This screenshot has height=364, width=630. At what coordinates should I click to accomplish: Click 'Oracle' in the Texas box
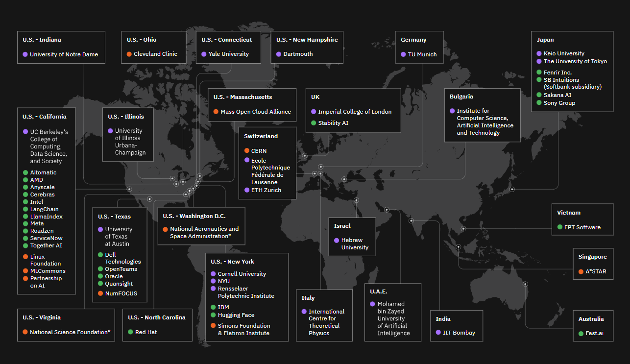(x=114, y=276)
